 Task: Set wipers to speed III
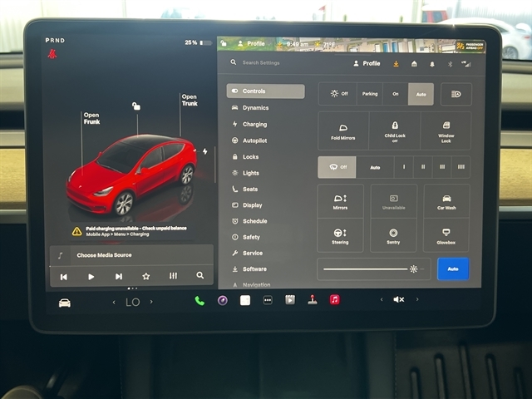click(442, 167)
